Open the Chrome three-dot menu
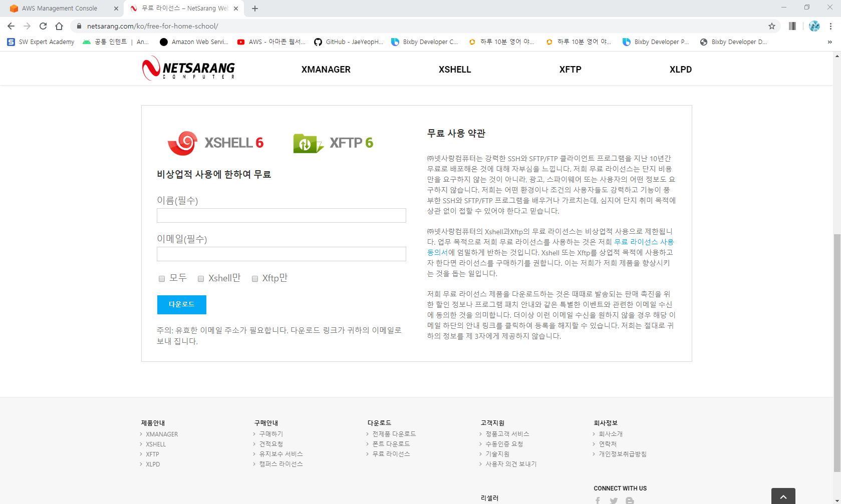Image resolution: width=841 pixels, height=504 pixels. click(830, 26)
